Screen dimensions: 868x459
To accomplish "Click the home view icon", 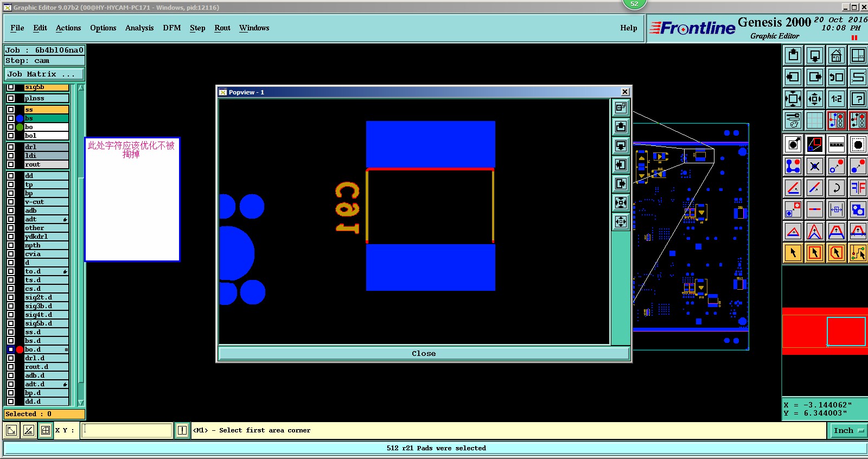I will tap(837, 55).
